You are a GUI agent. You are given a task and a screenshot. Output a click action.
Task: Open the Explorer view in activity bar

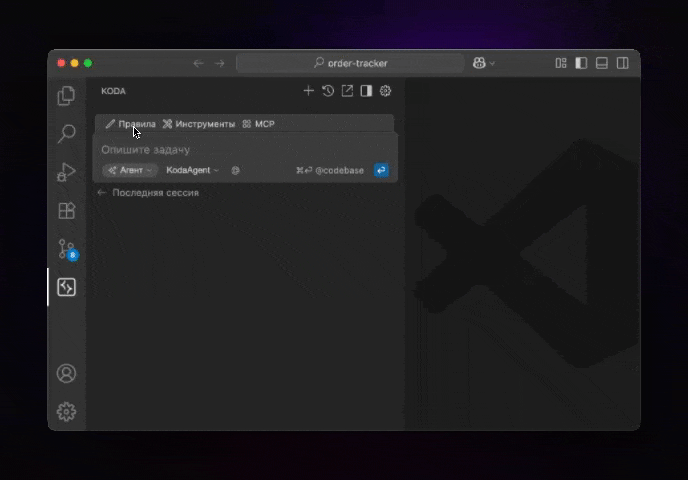[x=67, y=96]
